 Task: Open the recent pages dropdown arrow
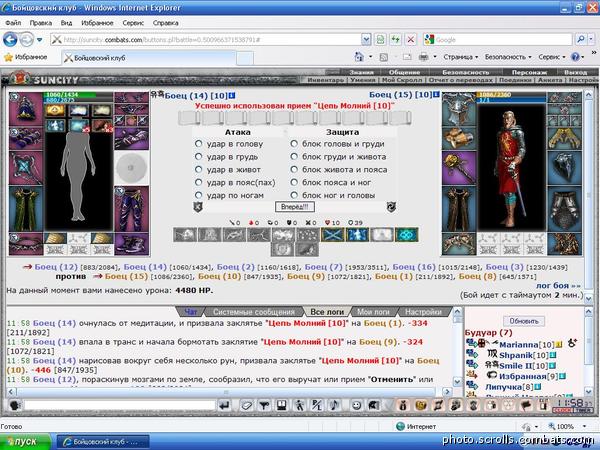(x=39, y=39)
